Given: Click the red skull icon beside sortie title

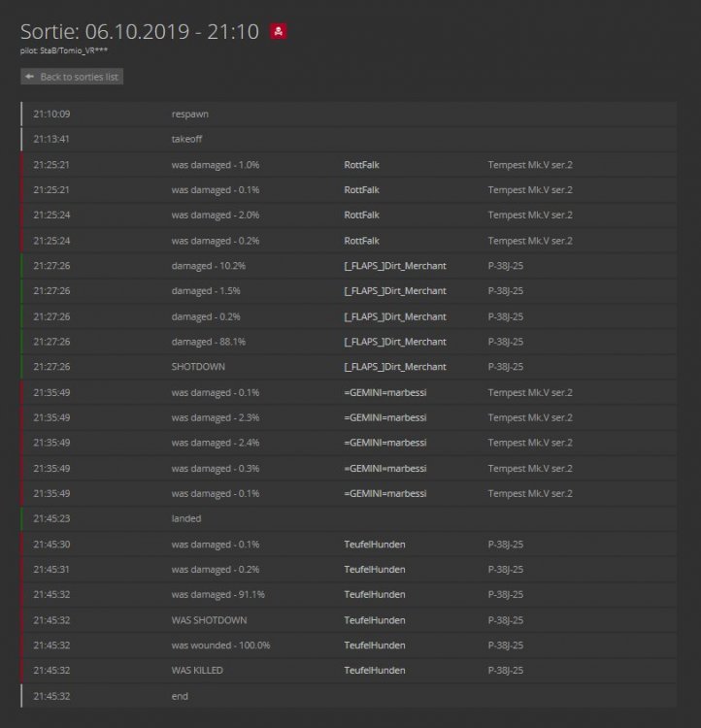Looking at the screenshot, I should point(278,32).
